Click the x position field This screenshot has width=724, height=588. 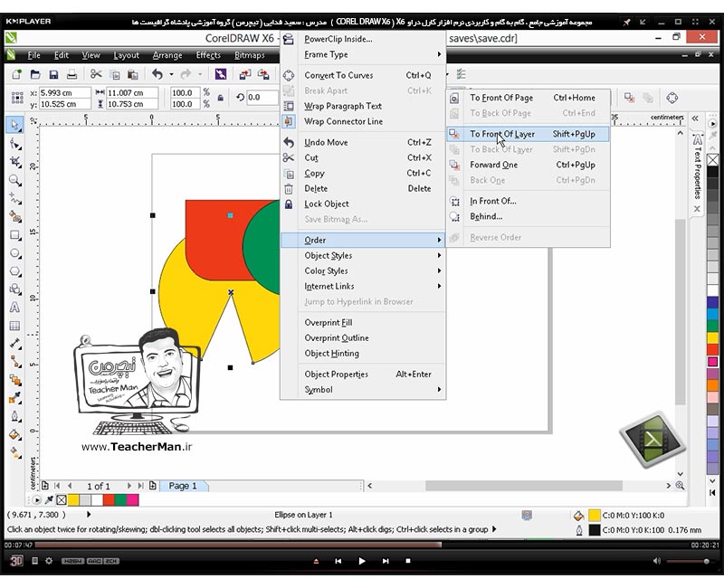coord(64,93)
